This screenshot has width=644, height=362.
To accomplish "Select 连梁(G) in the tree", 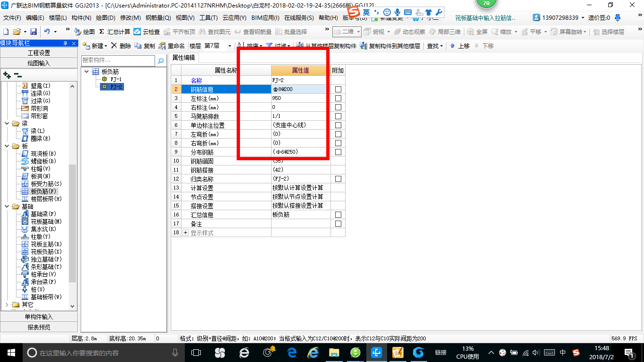I will 41,93.
